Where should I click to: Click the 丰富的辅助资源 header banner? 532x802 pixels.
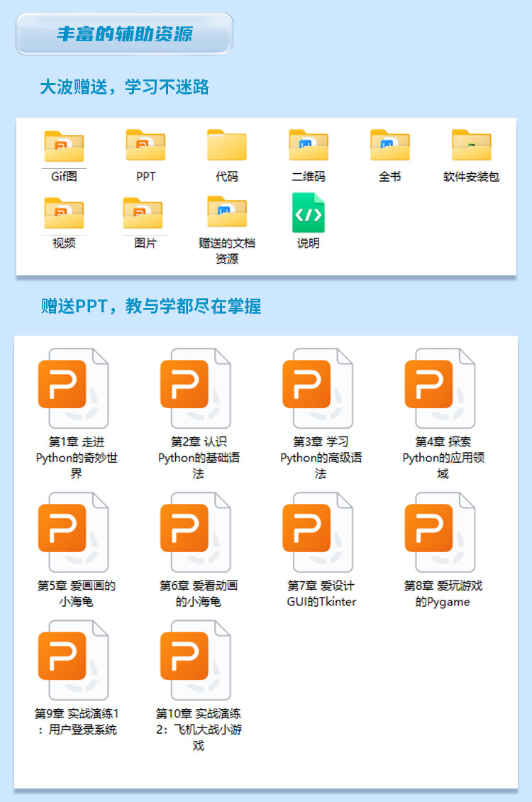(x=124, y=34)
